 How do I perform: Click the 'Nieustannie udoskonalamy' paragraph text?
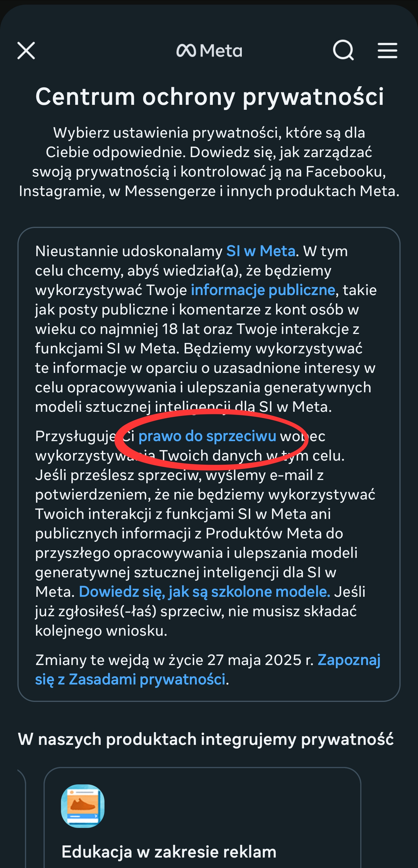coord(206,329)
